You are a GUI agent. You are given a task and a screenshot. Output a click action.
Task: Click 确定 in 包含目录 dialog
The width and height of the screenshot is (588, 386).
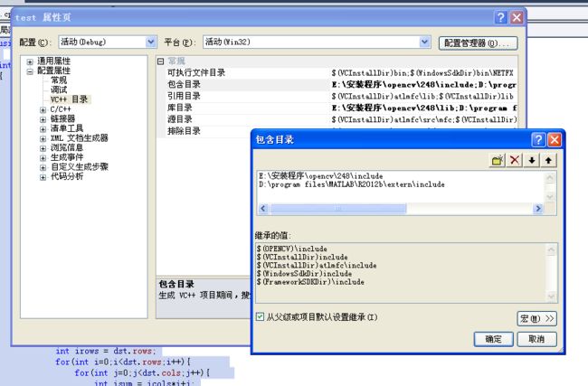point(493,339)
